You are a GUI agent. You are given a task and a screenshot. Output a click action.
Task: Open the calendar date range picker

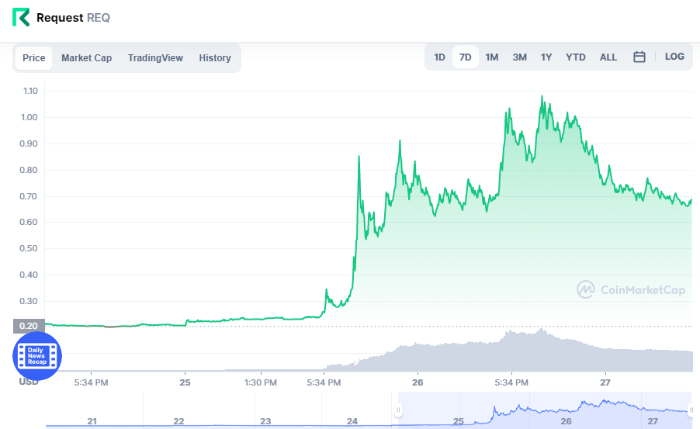tap(639, 57)
